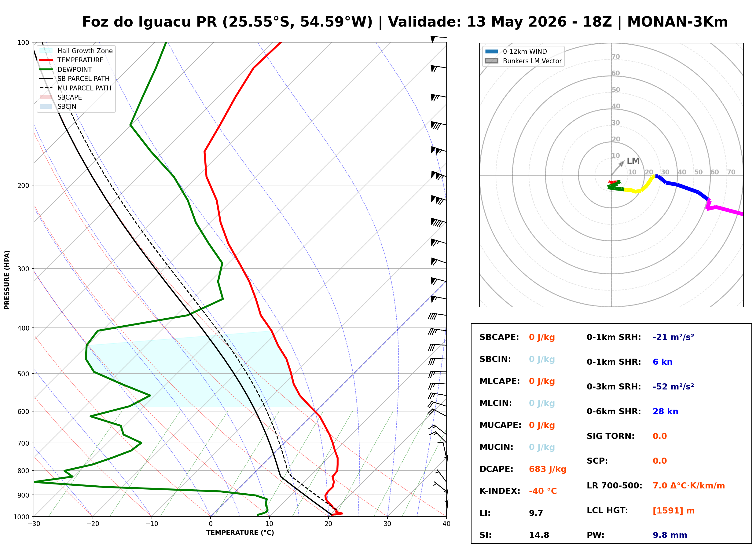Click the SBCAPE value 0 J/kg
The width and height of the screenshot is (756, 559).
pyautogui.click(x=542, y=337)
